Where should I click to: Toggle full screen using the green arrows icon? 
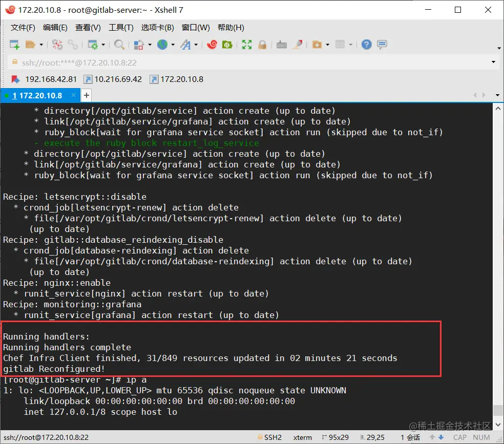click(x=246, y=45)
